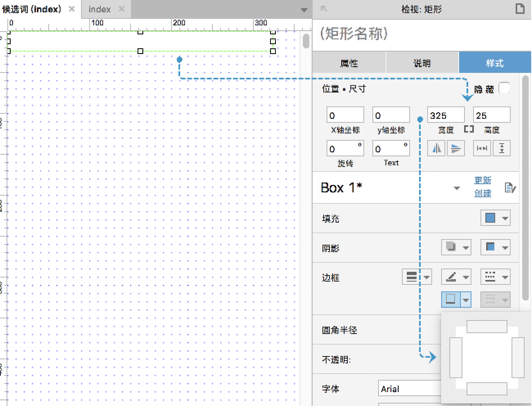Expand the border width dropdown arrow
The height and width of the screenshot is (406, 532).
point(427,277)
